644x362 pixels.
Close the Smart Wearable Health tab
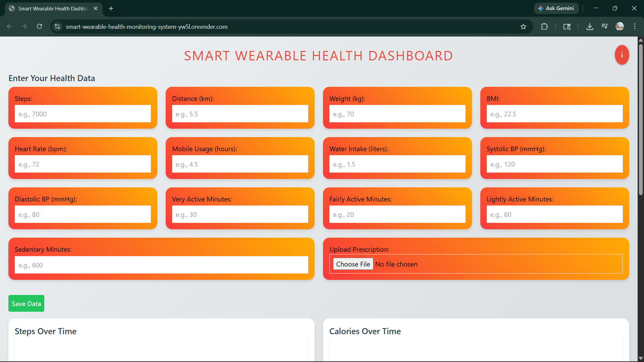coord(96,8)
